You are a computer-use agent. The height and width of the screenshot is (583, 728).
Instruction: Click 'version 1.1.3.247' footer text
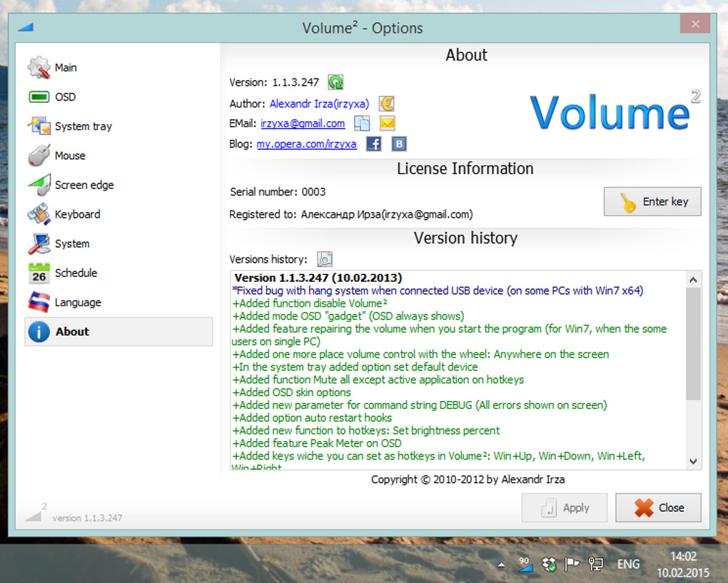(x=87, y=518)
